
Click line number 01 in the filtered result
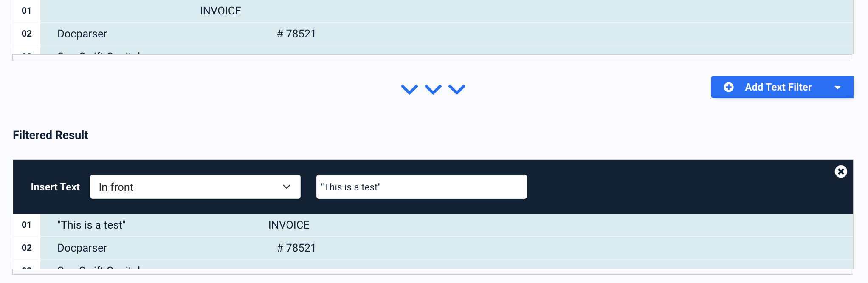pos(26,225)
